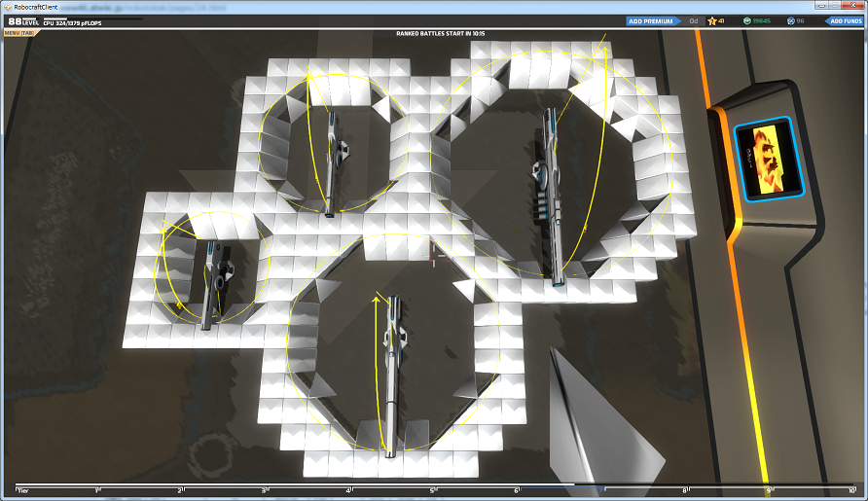
Task: Click the gold star tech points icon
Action: click(x=712, y=21)
